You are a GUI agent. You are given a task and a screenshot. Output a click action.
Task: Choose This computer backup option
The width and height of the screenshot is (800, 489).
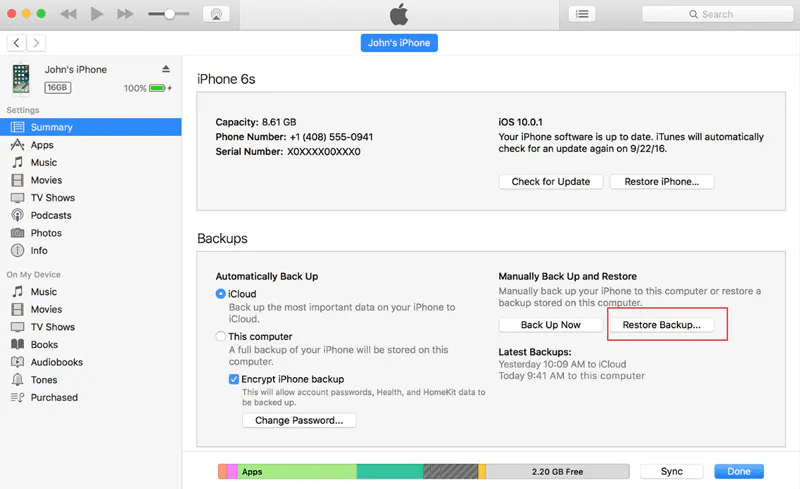click(x=221, y=337)
